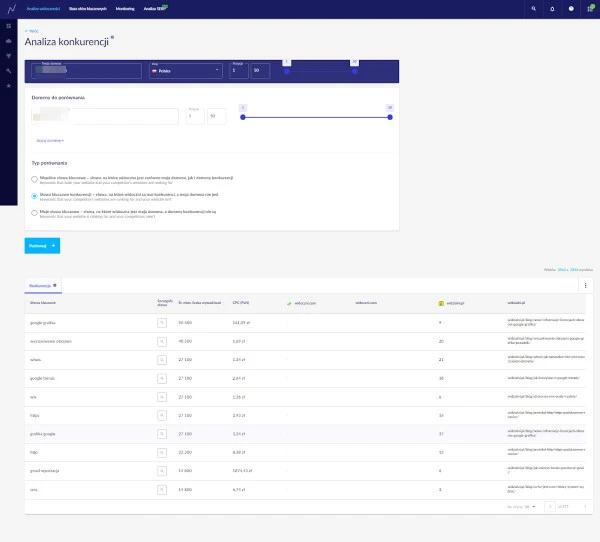The height and width of the screenshot is (542, 600).
Task: Open notifications bell in header
Action: coord(551,8)
